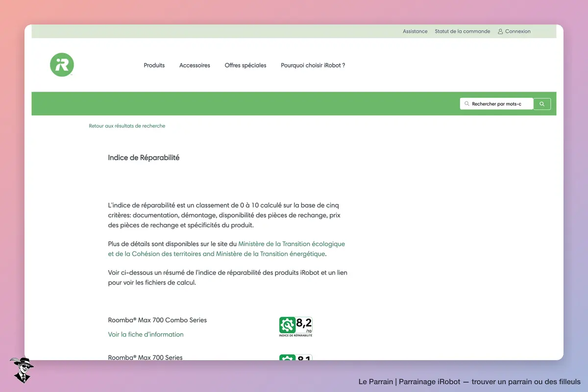Open Voir la fiche d'information link
Viewport: 588px width, 392px height.
click(x=146, y=334)
